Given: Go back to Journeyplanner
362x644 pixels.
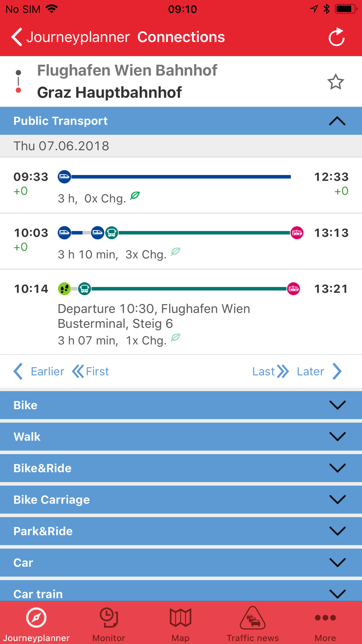Looking at the screenshot, I should pos(70,37).
